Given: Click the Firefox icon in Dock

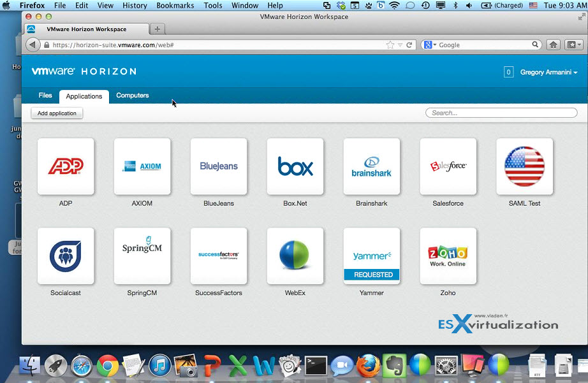Looking at the screenshot, I should click(368, 365).
